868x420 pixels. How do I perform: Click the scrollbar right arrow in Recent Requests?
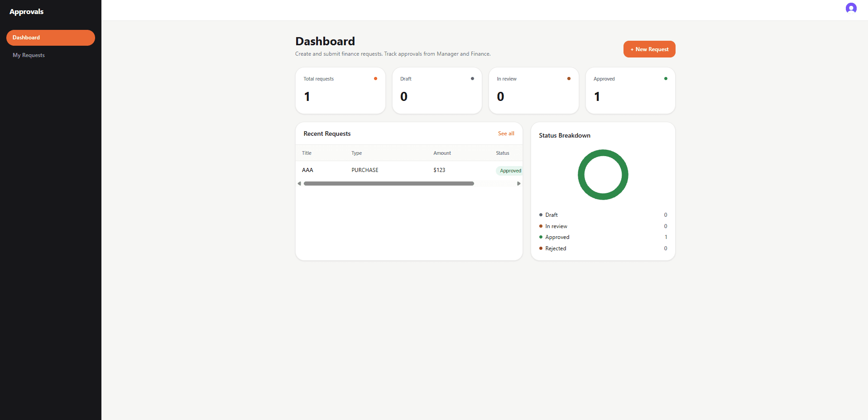pos(519,184)
